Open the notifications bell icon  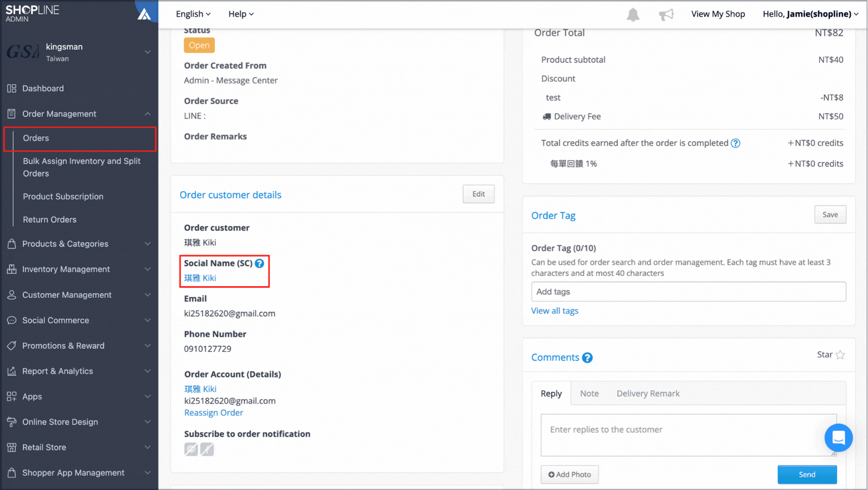632,15
